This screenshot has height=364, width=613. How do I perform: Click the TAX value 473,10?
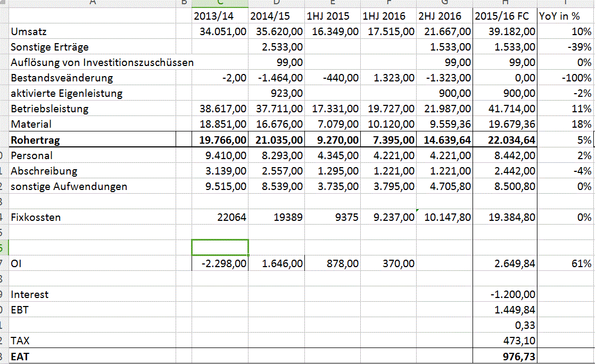click(x=504, y=341)
